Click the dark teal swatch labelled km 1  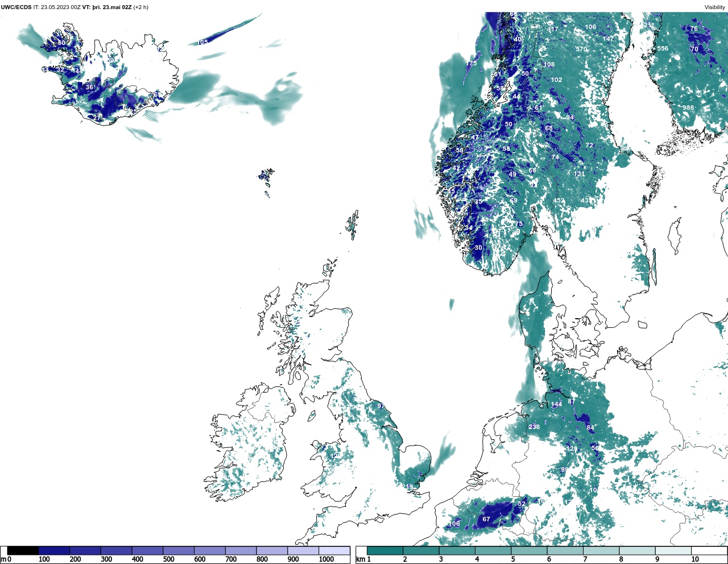coord(385,550)
